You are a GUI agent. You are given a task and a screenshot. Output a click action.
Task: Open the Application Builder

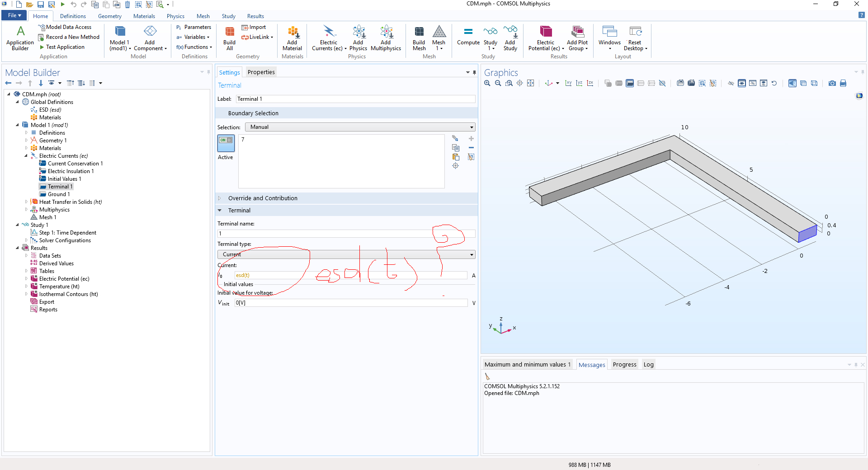tap(20, 38)
